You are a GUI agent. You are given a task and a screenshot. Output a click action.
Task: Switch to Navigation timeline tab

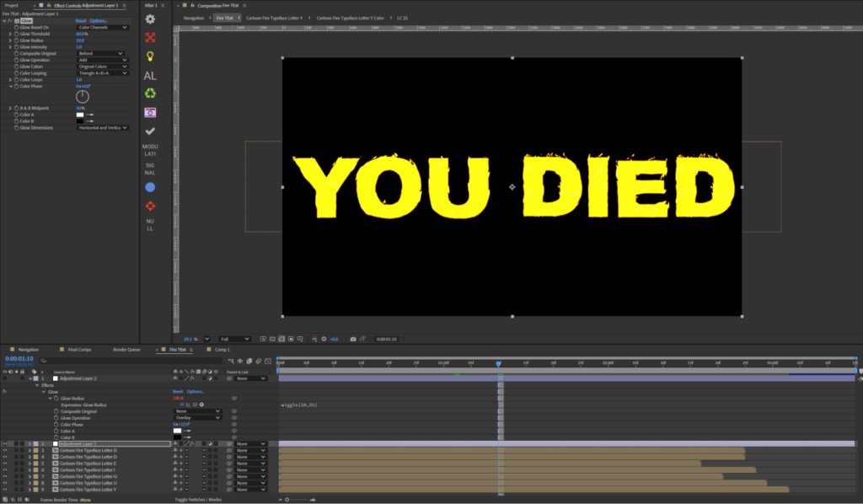29,350
